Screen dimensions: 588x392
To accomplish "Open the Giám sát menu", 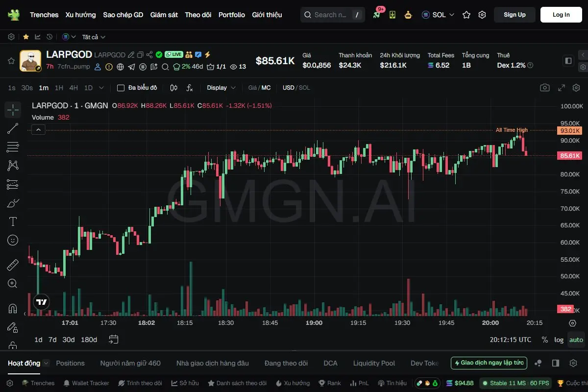I will pyautogui.click(x=164, y=15).
